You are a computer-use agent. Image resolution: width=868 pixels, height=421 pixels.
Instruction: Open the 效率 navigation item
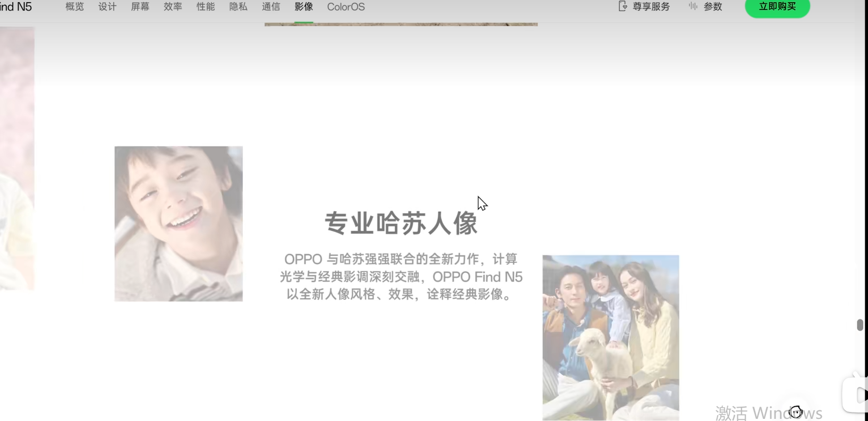(x=173, y=7)
